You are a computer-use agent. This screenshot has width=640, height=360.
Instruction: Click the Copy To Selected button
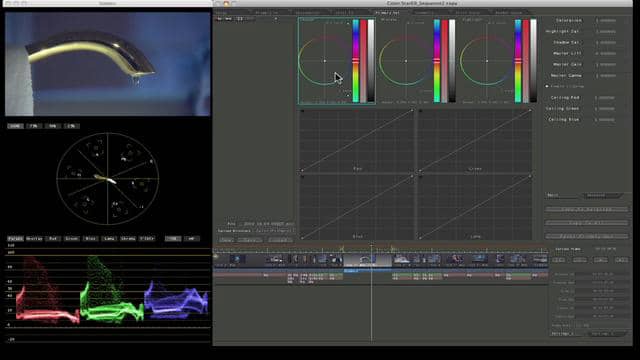587,209
